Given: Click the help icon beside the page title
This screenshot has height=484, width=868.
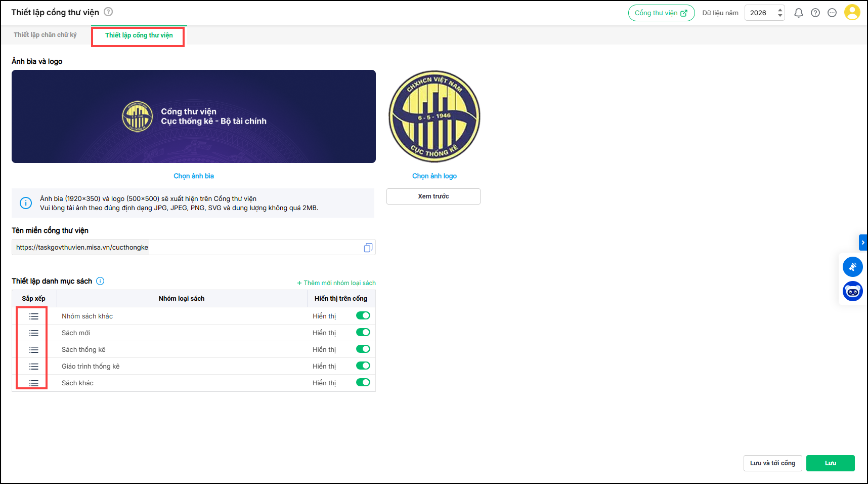Looking at the screenshot, I should tap(108, 12).
